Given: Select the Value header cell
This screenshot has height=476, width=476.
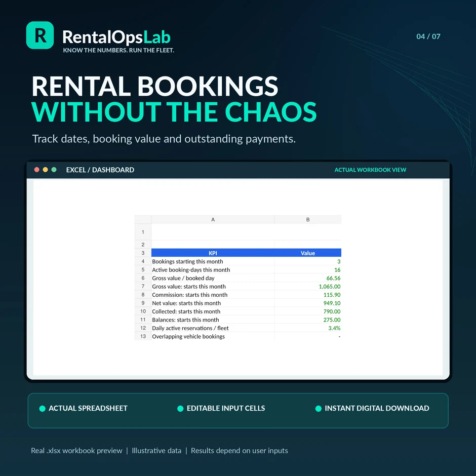Looking at the screenshot, I should tap(308, 253).
